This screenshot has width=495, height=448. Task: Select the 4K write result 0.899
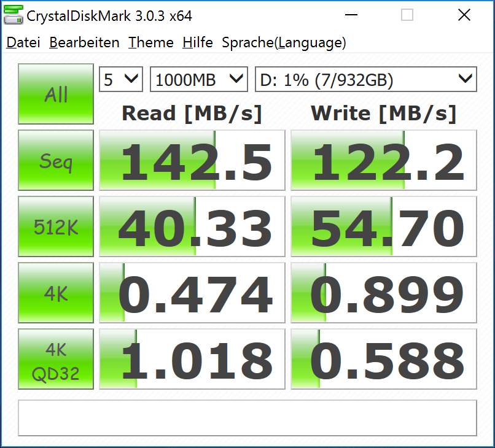(384, 293)
